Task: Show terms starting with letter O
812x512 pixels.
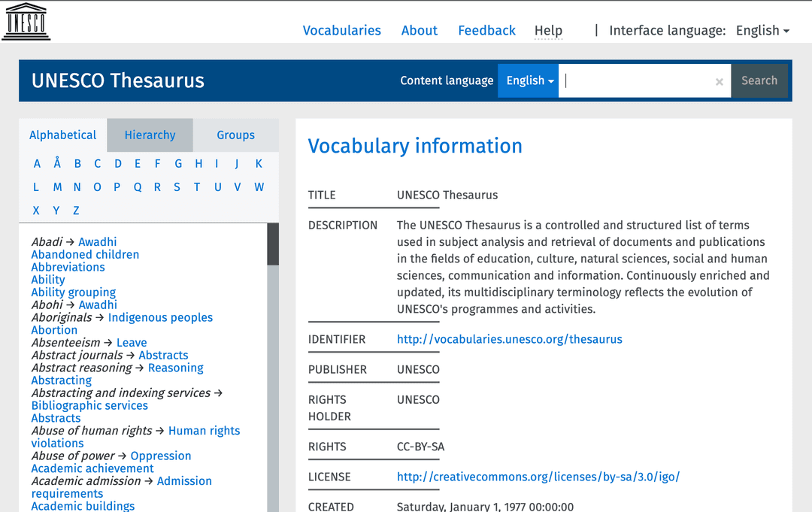Action: 97,187
